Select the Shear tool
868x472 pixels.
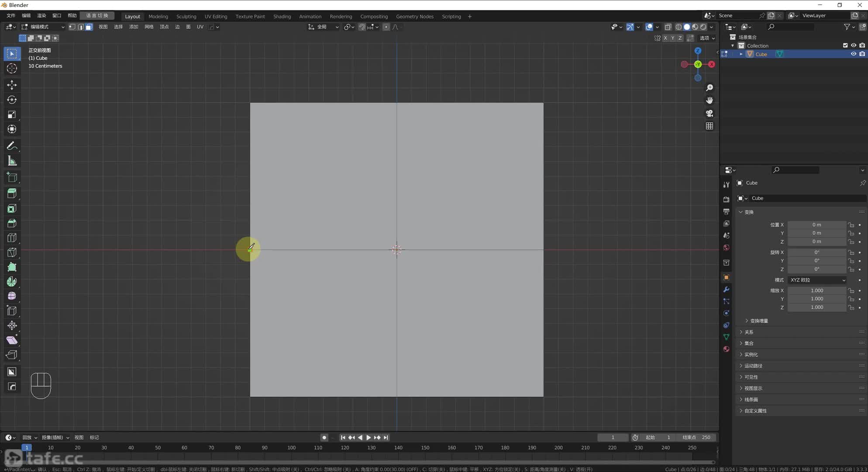coord(12,340)
